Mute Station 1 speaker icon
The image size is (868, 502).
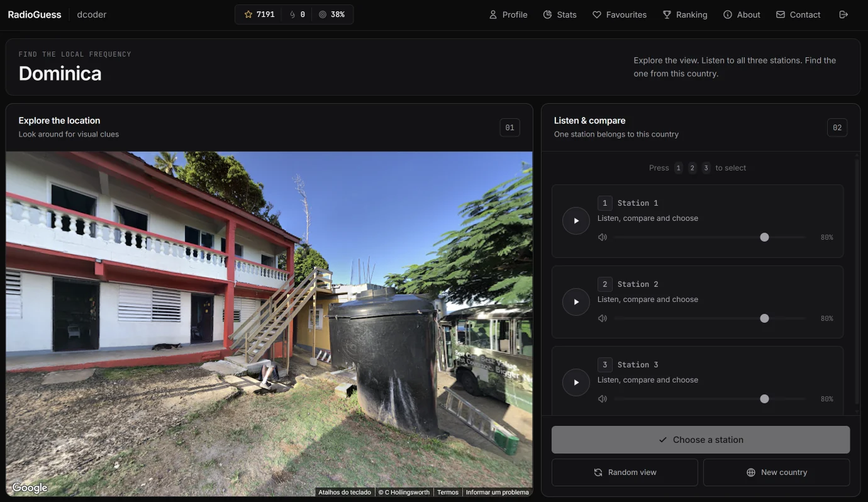point(603,237)
